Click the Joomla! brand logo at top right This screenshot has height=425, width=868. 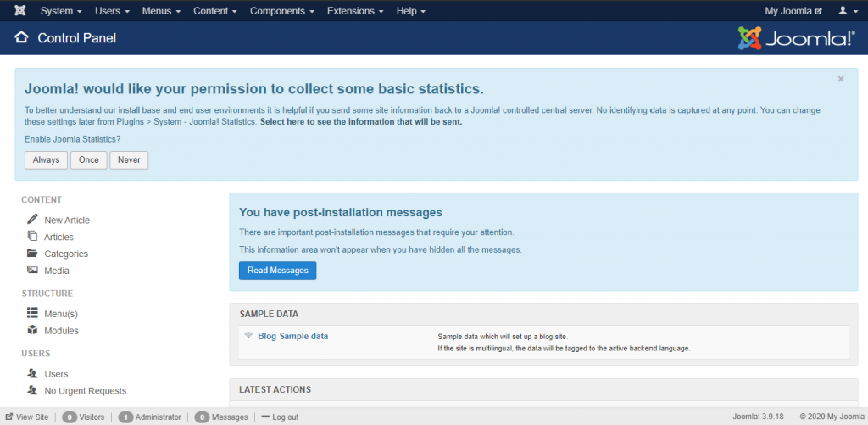[797, 38]
